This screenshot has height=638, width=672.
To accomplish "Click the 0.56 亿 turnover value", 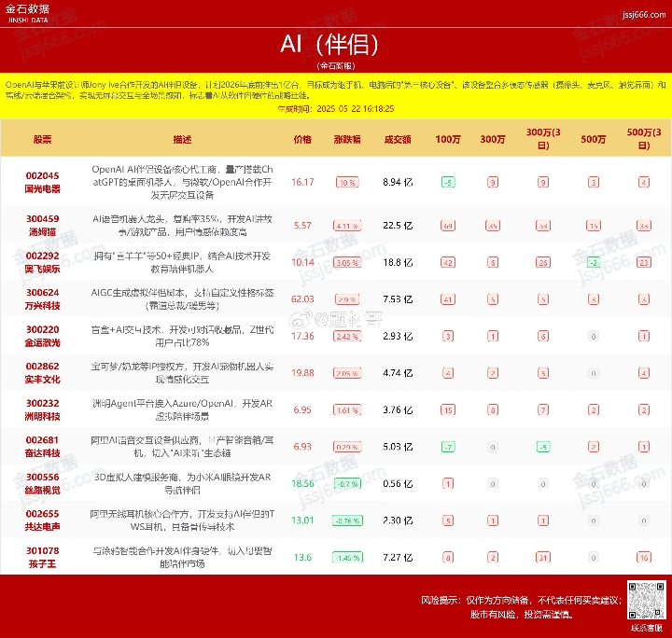I will click(398, 483).
